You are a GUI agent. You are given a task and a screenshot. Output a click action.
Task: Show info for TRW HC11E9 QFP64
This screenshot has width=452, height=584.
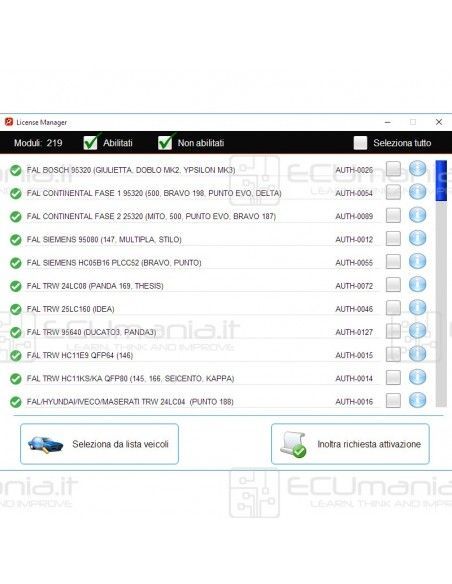(x=417, y=354)
